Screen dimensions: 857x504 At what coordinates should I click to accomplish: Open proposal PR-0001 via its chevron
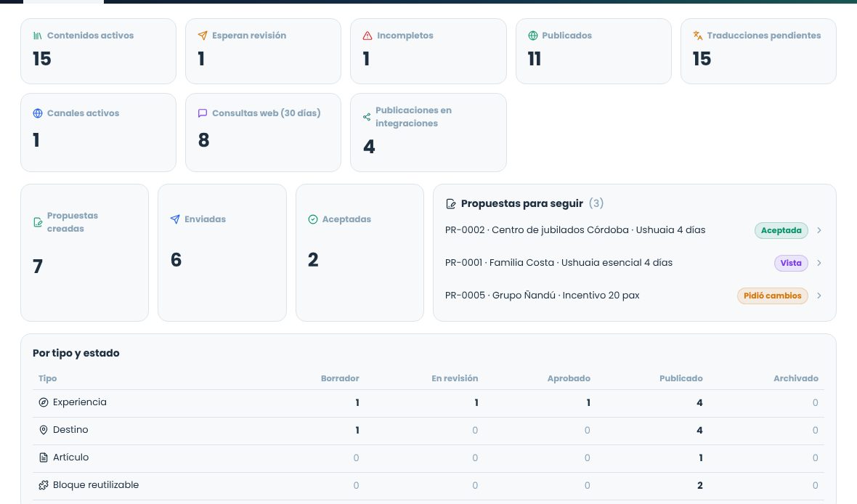coord(819,263)
